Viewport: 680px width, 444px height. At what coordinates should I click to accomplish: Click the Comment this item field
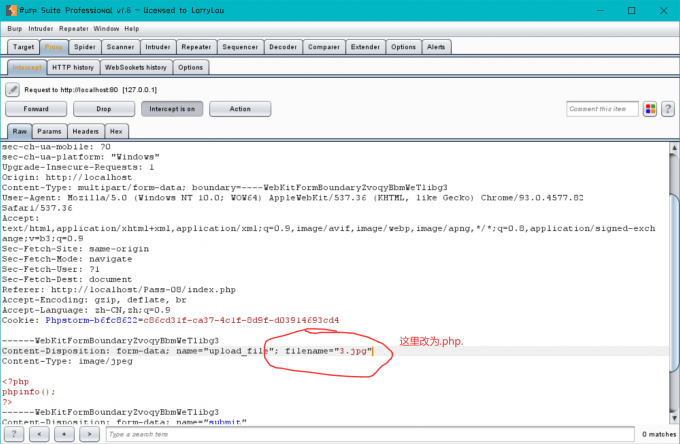(602, 109)
